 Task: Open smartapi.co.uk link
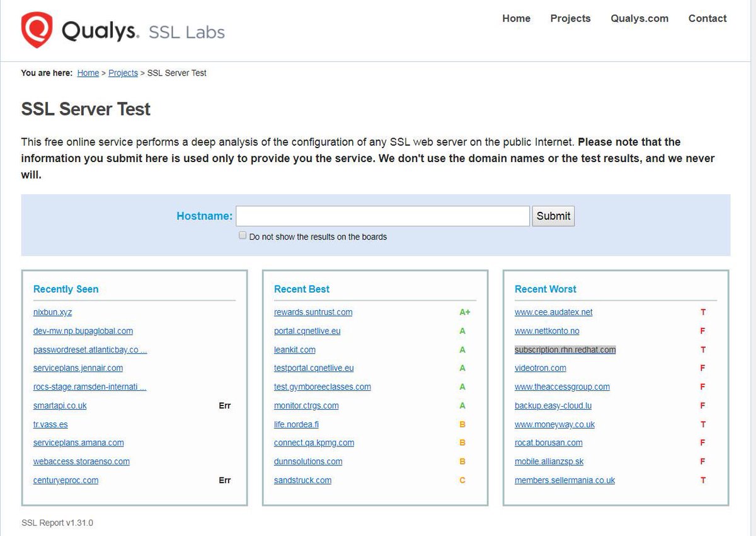point(60,405)
